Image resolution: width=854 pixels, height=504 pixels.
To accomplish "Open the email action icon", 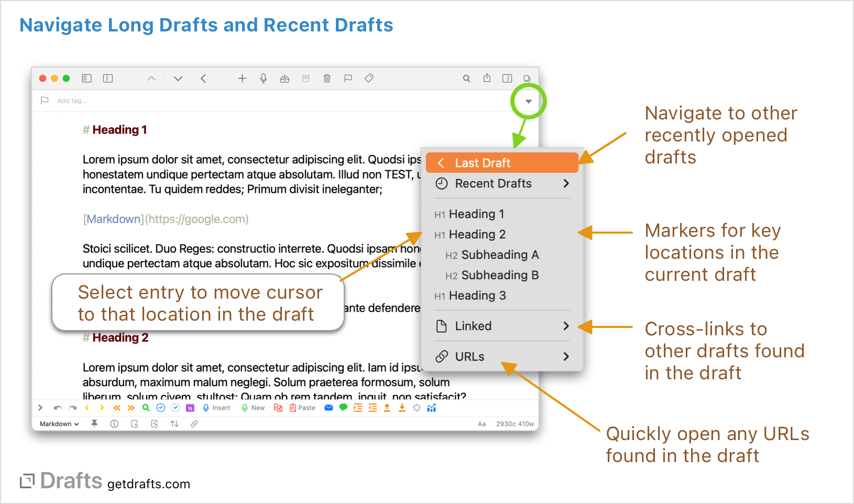I will point(329,408).
